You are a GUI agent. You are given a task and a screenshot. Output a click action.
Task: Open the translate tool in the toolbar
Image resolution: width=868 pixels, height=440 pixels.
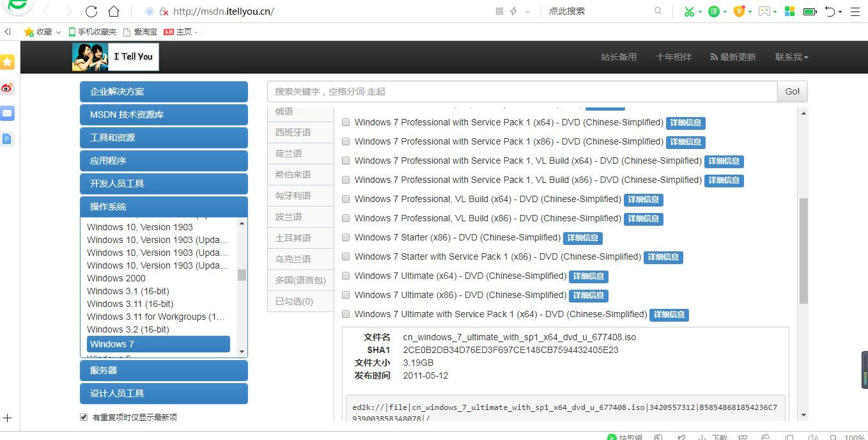[715, 12]
